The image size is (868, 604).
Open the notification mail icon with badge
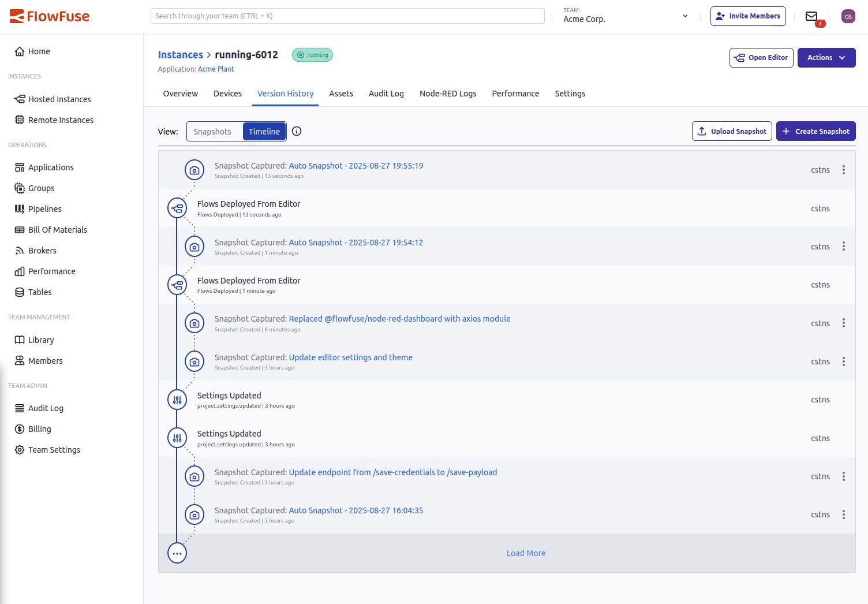pos(811,16)
